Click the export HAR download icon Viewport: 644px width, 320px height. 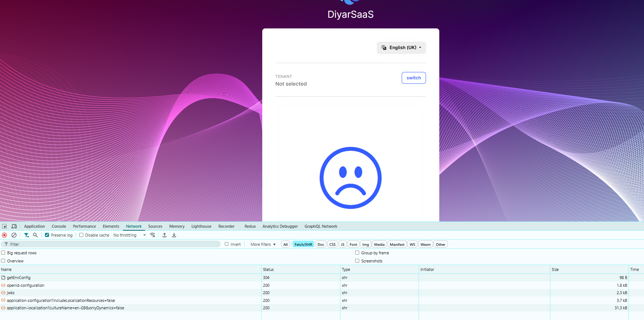174,235
